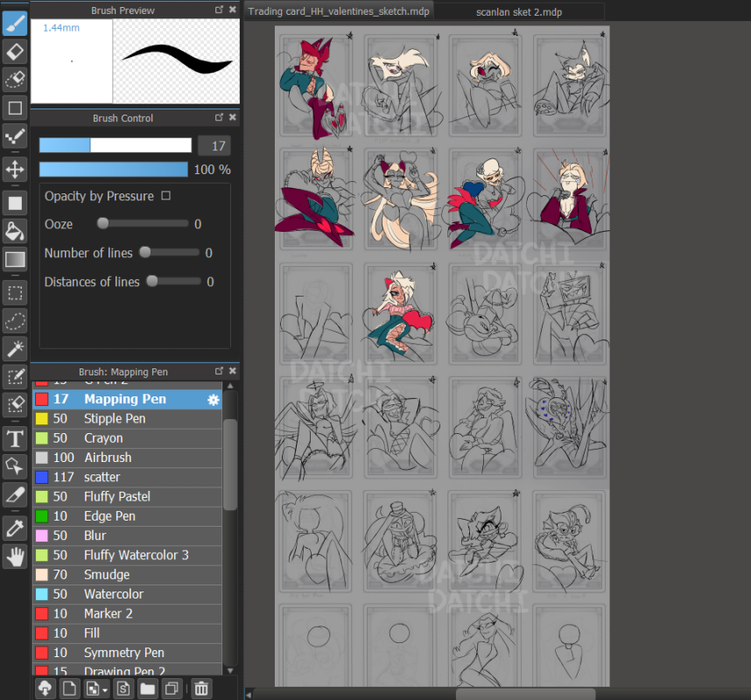Adjust the brush opacity slider
Viewport: 751px width, 700px height.
(x=114, y=169)
